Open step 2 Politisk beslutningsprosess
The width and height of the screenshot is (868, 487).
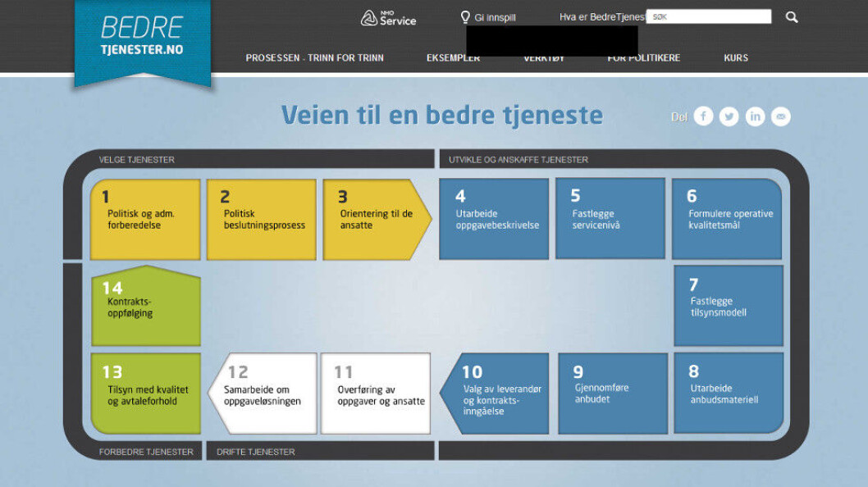coord(261,219)
